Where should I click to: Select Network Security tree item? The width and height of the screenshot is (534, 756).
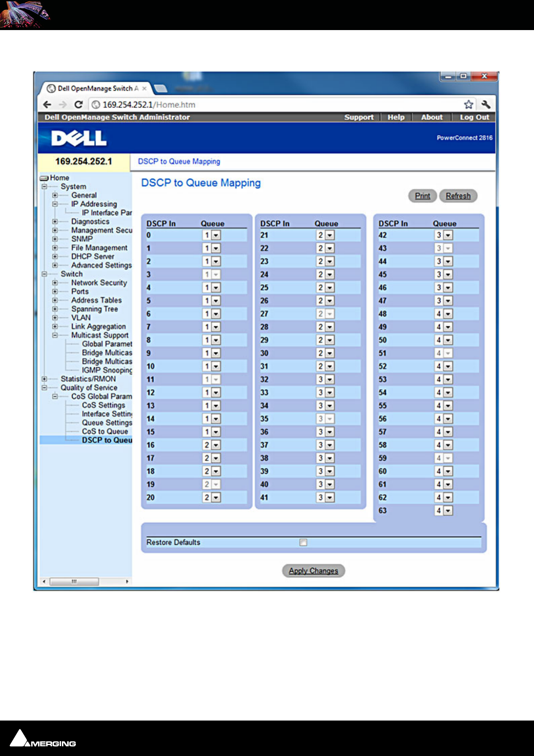[99, 283]
